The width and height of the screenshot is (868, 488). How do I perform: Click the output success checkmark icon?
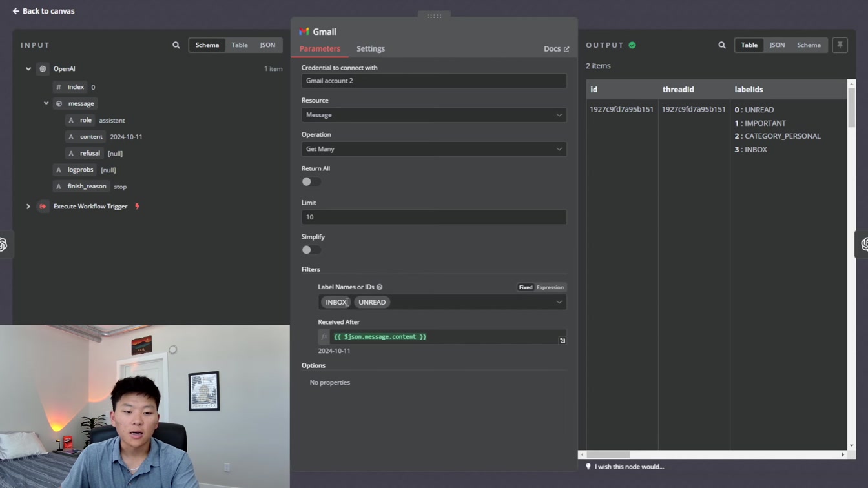coord(632,45)
